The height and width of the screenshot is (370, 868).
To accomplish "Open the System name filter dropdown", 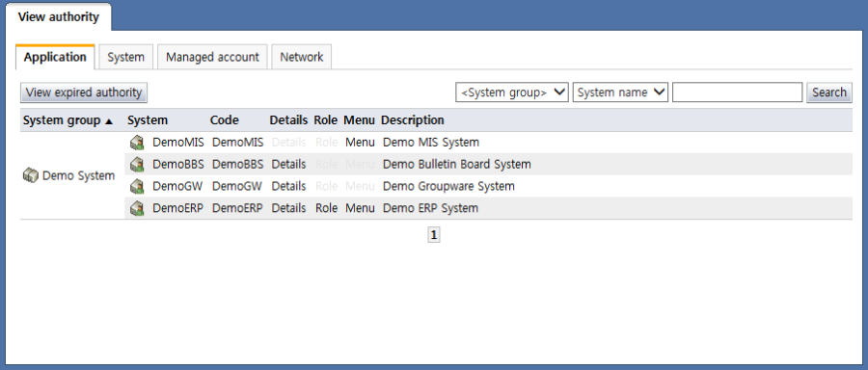I will (x=620, y=92).
